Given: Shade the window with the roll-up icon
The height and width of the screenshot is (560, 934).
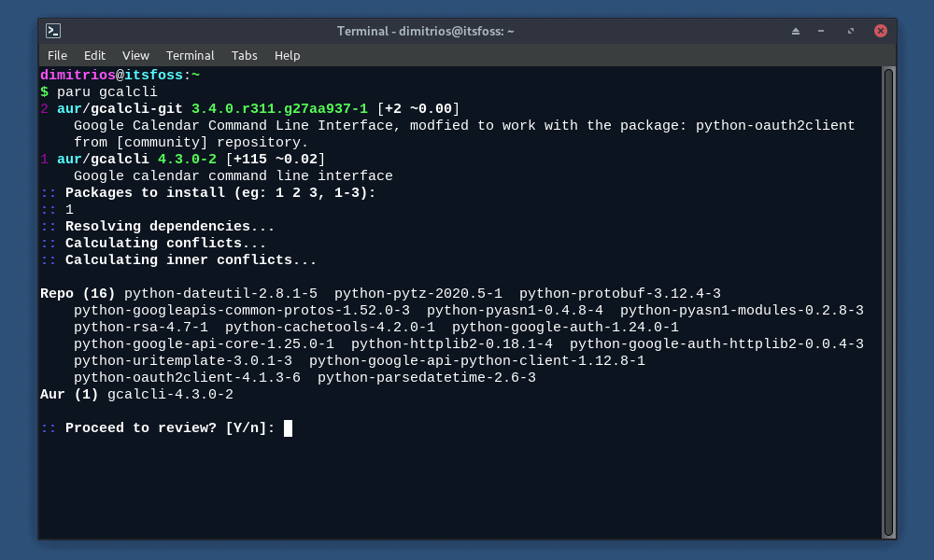Looking at the screenshot, I should tap(795, 30).
